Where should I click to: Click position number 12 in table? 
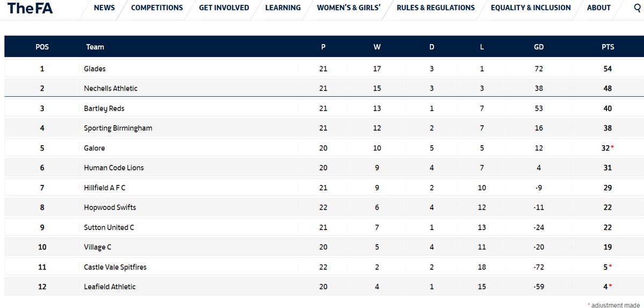pyautogui.click(x=42, y=287)
